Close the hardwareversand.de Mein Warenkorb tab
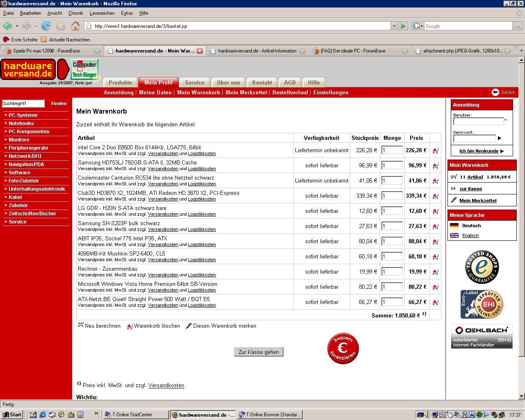The height and width of the screenshot is (420, 525). pyautogui.click(x=200, y=51)
